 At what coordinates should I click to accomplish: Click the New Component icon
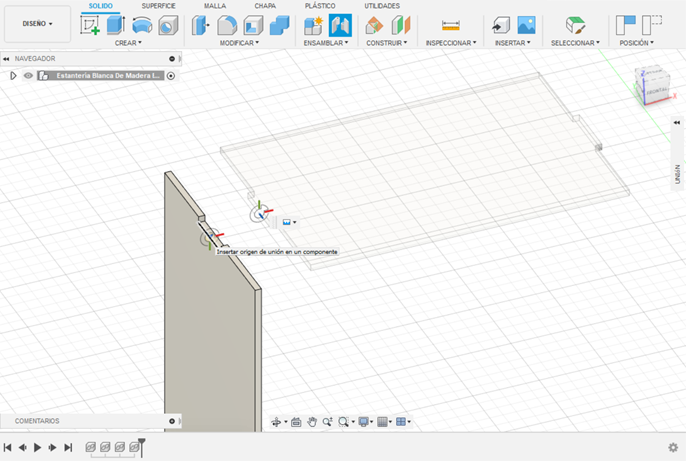(314, 25)
